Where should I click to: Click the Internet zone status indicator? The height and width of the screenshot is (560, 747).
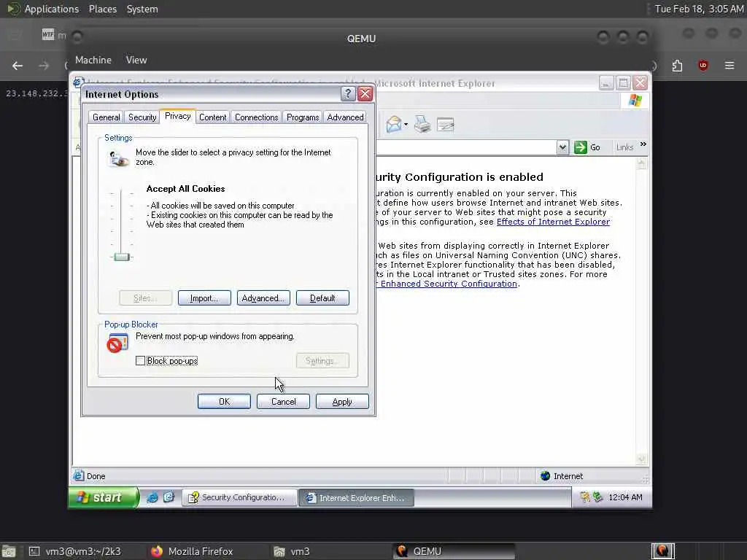point(562,475)
